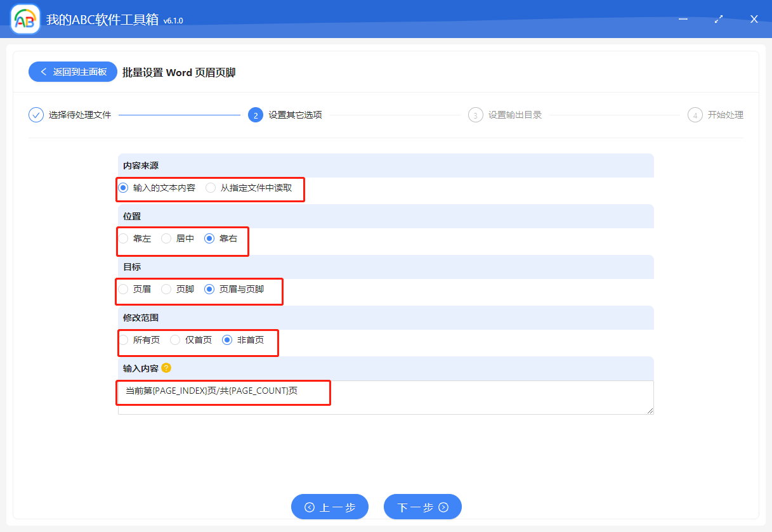This screenshot has width=772, height=532.
Task: Click the checkmark icon on step 选择待处理文件
Action: (36, 115)
